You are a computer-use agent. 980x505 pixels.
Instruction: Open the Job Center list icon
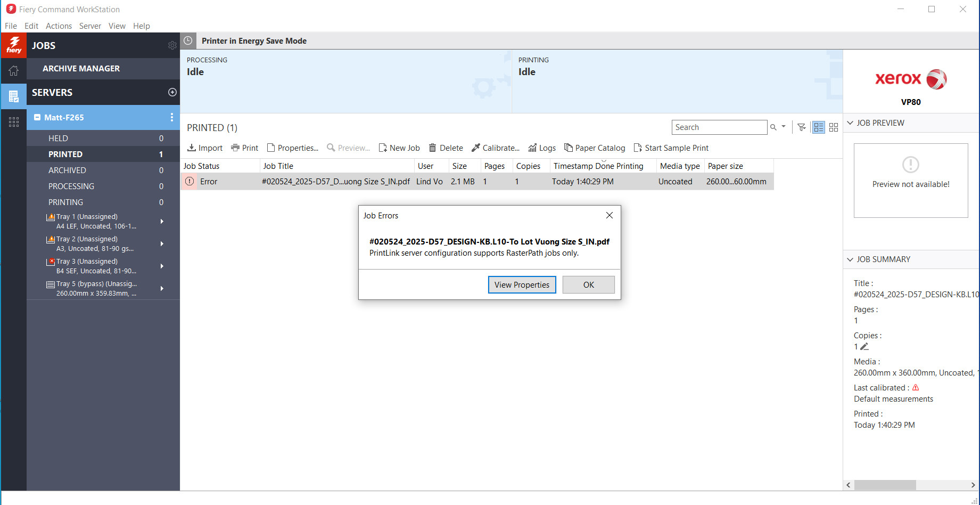[14, 96]
